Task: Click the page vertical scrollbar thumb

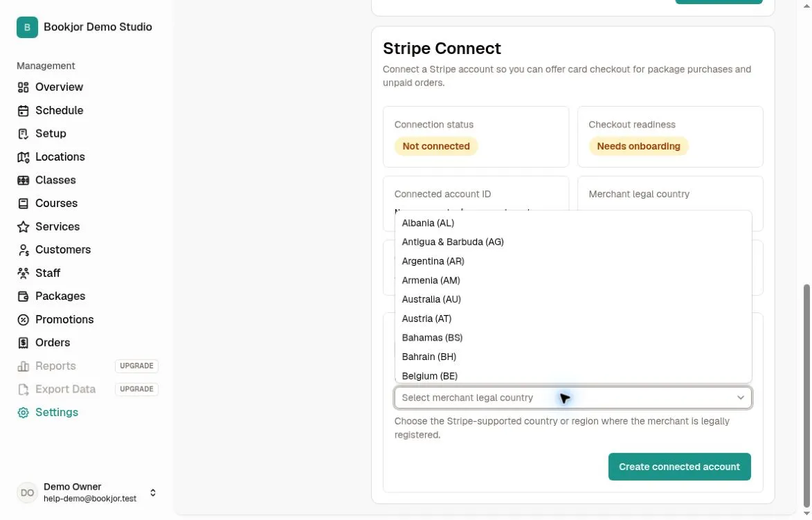Action: click(806, 395)
